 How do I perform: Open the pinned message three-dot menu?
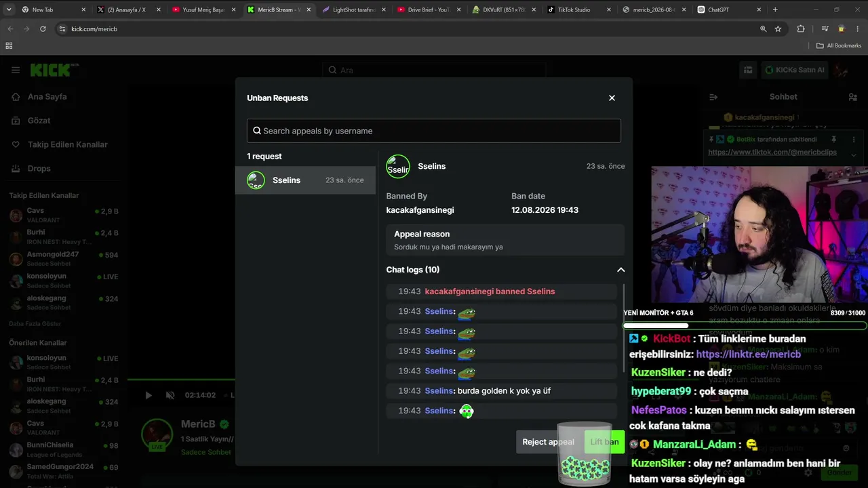pyautogui.click(x=853, y=139)
